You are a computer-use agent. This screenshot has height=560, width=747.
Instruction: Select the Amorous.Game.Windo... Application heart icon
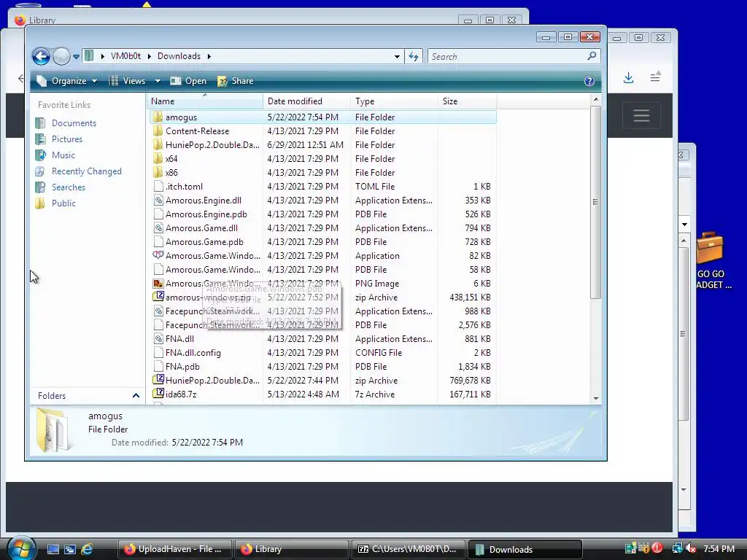(x=158, y=255)
